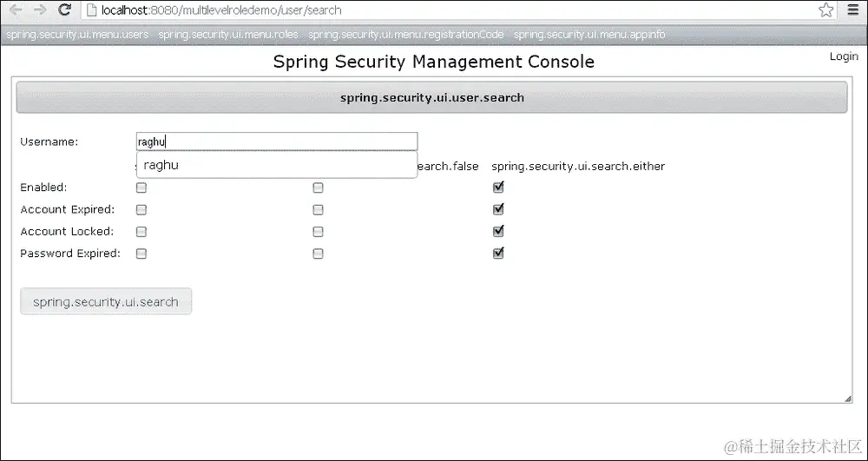Click the Login link
The width and height of the screenshot is (868, 461).
(844, 56)
